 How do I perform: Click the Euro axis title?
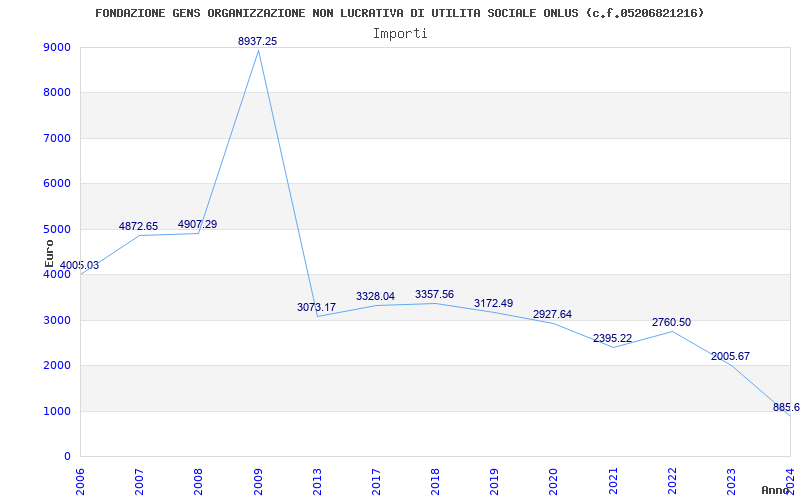(49, 254)
